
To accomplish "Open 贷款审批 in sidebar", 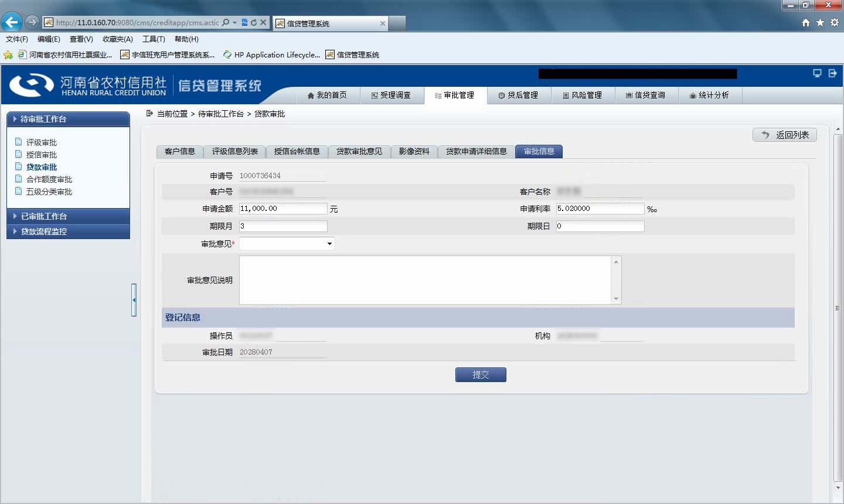I will [41, 167].
